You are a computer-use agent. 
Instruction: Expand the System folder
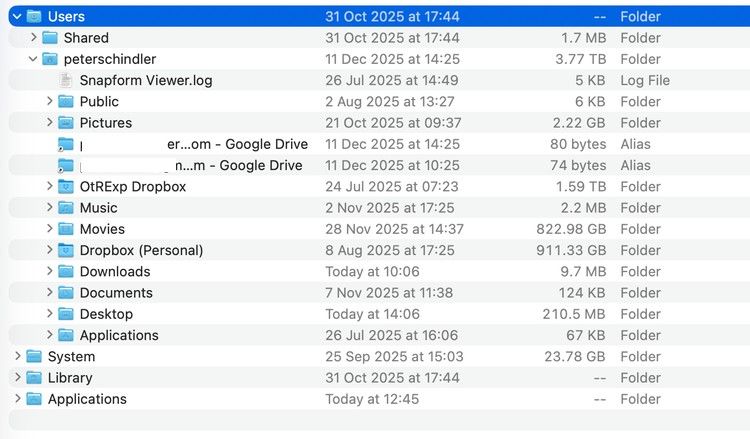tap(17, 357)
